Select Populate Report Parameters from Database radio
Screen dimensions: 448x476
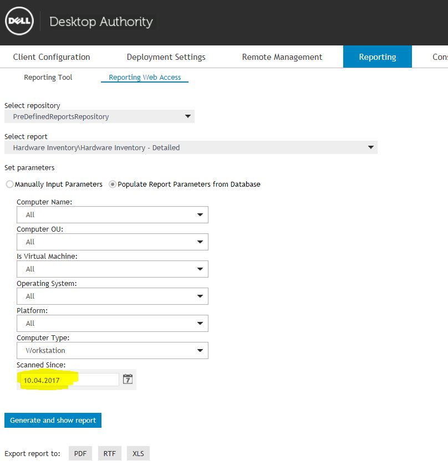tap(113, 185)
